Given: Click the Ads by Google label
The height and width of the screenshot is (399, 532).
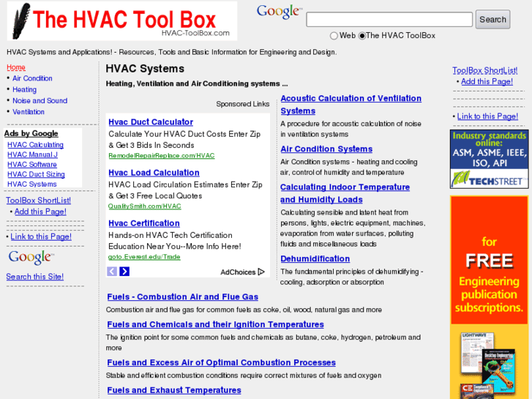Looking at the screenshot, I should (31, 133).
